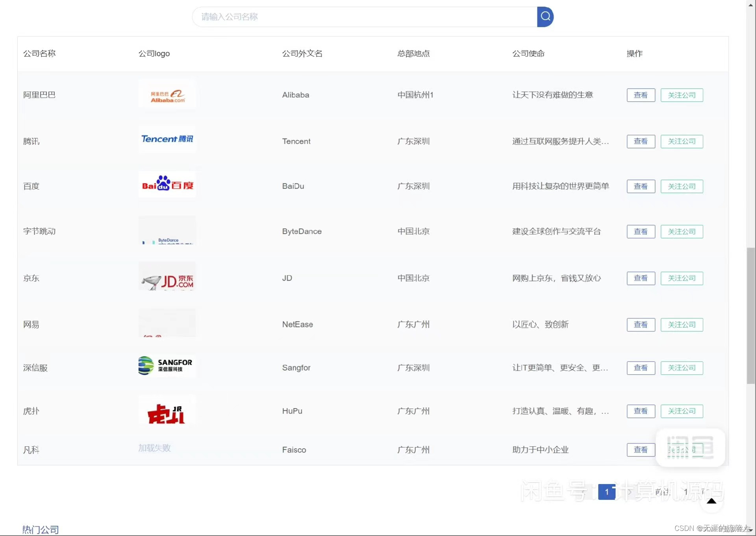View the 深信服 company details
This screenshot has height=536, width=756.
[641, 368]
